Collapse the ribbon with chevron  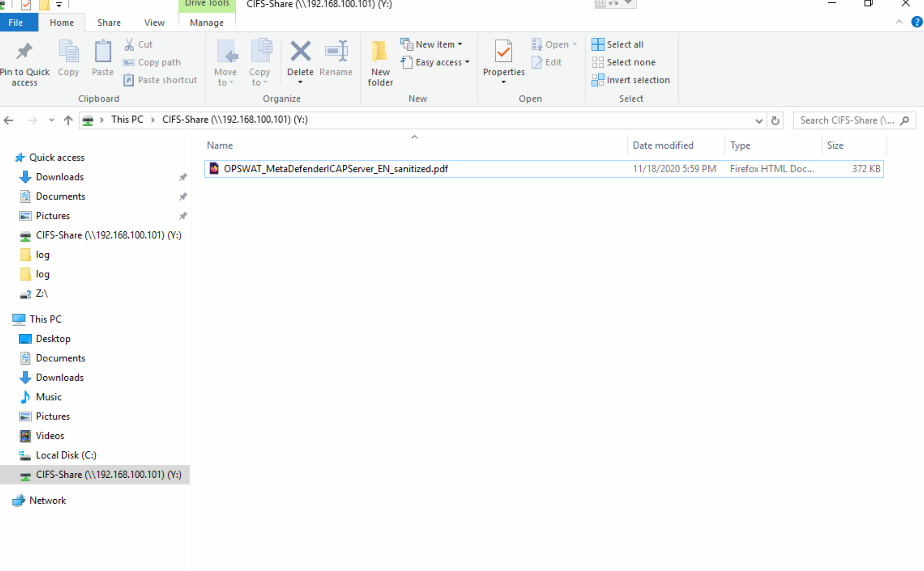(x=899, y=22)
